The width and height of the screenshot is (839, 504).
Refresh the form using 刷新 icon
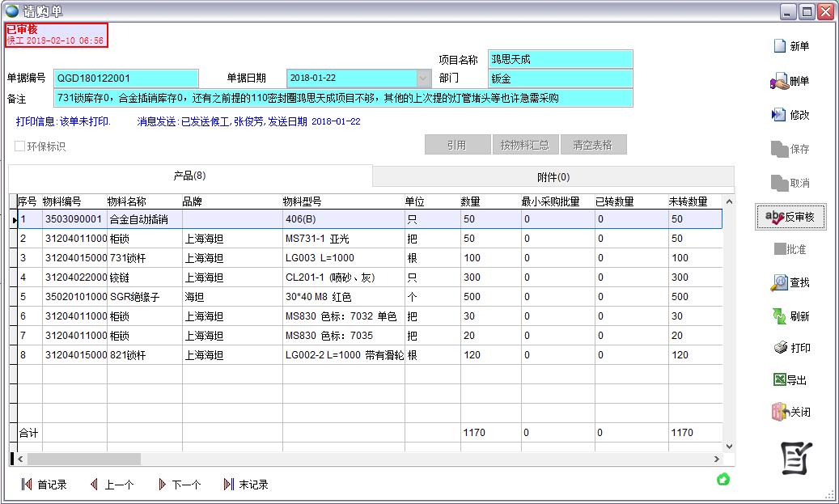click(779, 316)
